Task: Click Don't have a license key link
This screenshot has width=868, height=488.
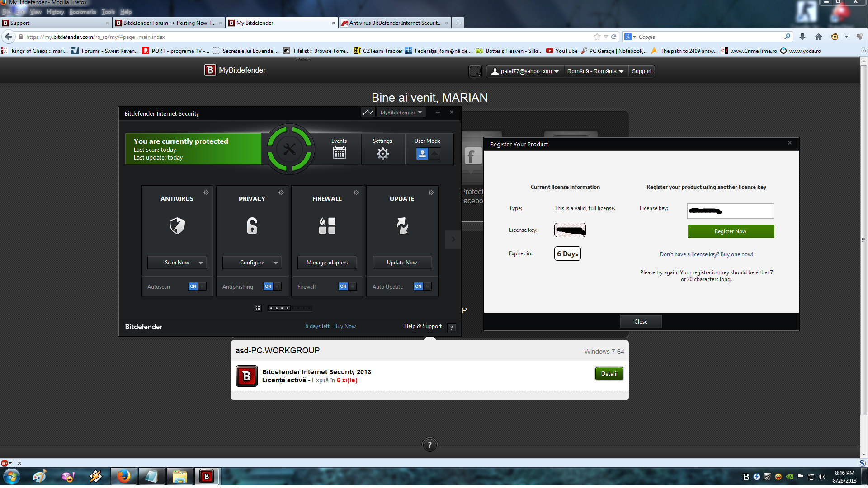Action: click(x=707, y=254)
